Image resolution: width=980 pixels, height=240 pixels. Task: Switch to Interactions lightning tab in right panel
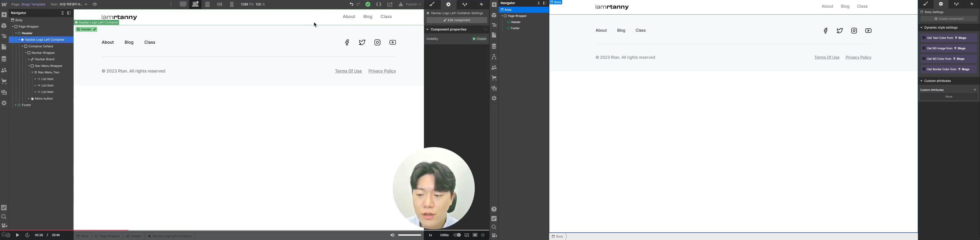click(x=972, y=4)
